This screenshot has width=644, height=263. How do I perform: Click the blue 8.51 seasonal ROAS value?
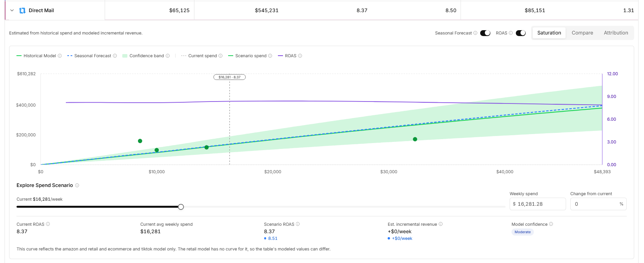pos(273,238)
